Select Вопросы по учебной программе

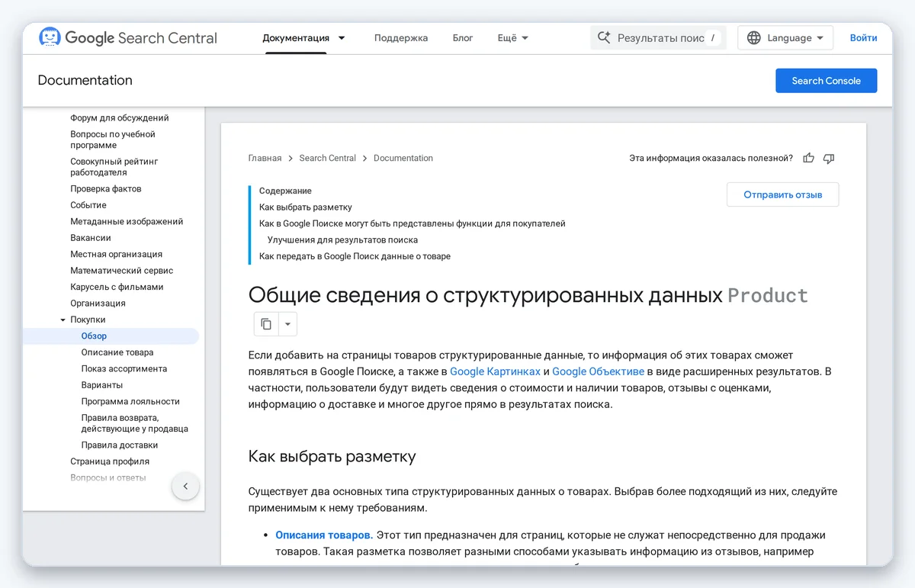[x=113, y=140]
